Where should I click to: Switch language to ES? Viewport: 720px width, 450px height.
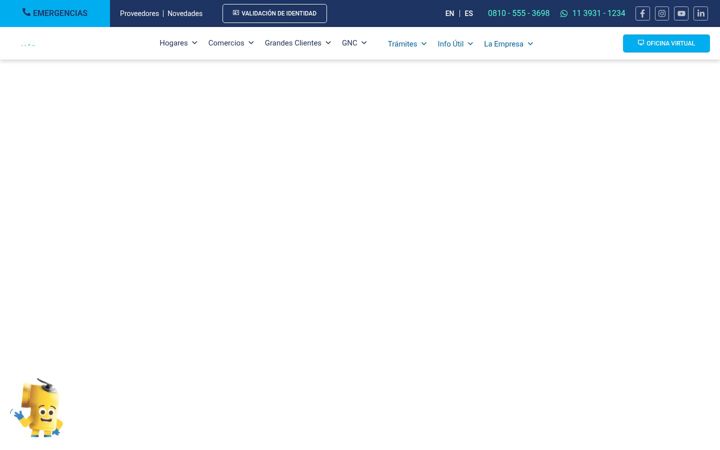coord(468,13)
